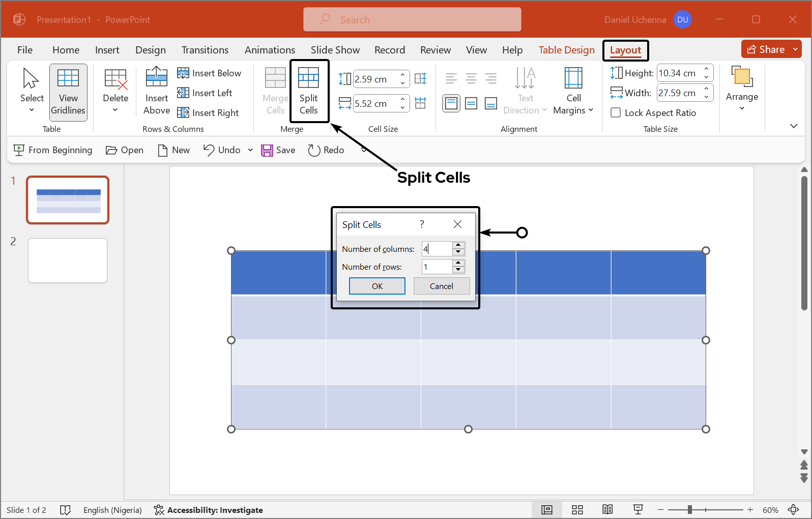This screenshot has width=812, height=519.
Task: Click Insert Above in Rows & Columns
Action: coord(157,91)
